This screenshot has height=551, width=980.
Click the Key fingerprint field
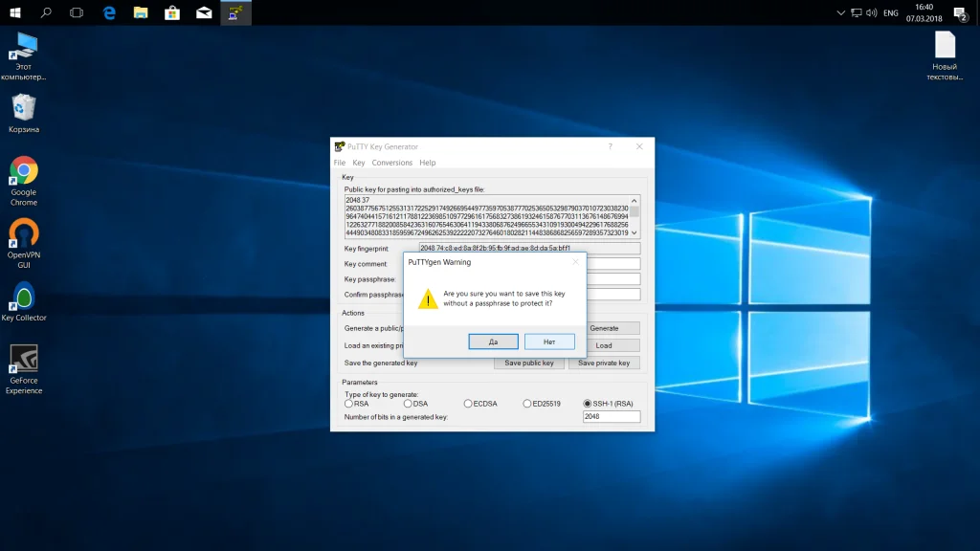529,248
